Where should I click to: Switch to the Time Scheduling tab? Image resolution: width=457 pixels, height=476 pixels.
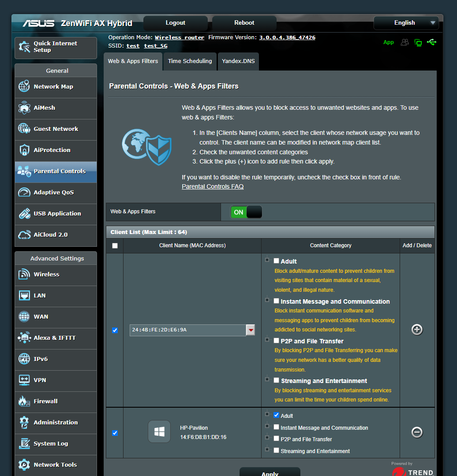point(190,61)
